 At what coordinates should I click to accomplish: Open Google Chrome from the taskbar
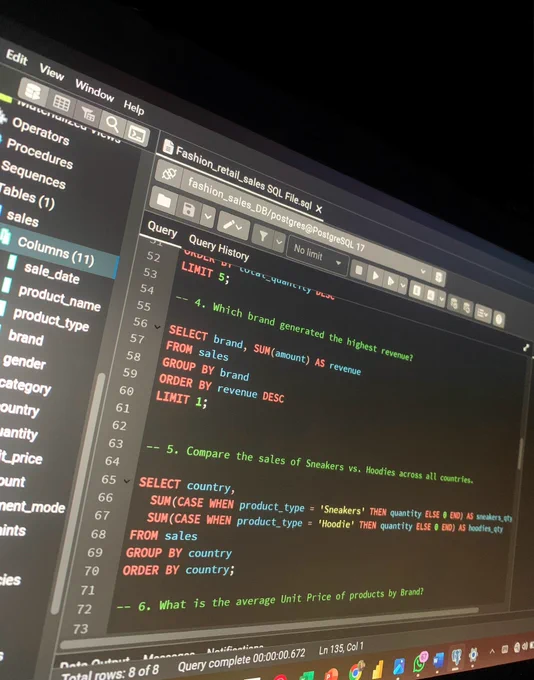pyautogui.click(x=356, y=671)
